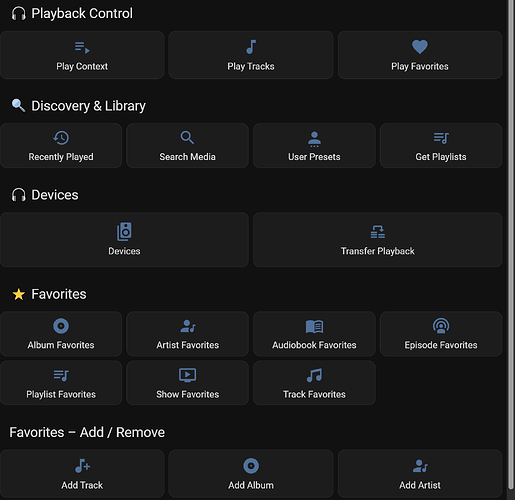Image resolution: width=515 pixels, height=500 pixels.
Task: Select the Episode Favorites podcast icon
Action: pos(441,326)
